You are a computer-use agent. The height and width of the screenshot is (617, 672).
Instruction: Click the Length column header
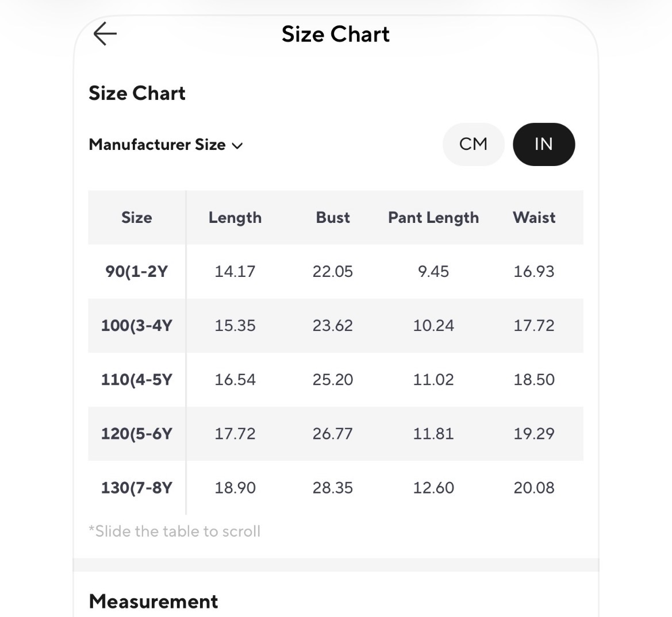tap(235, 218)
